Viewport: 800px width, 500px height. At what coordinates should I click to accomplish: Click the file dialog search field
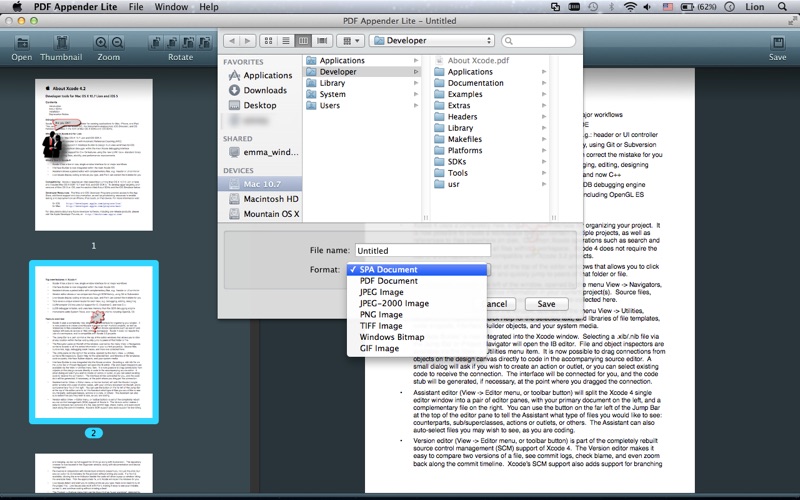pos(539,41)
